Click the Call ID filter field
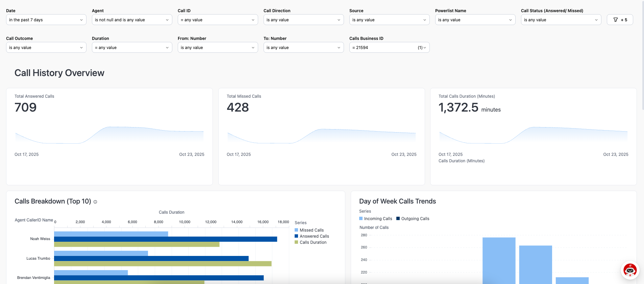Image resolution: width=644 pixels, height=284 pixels. (x=218, y=20)
